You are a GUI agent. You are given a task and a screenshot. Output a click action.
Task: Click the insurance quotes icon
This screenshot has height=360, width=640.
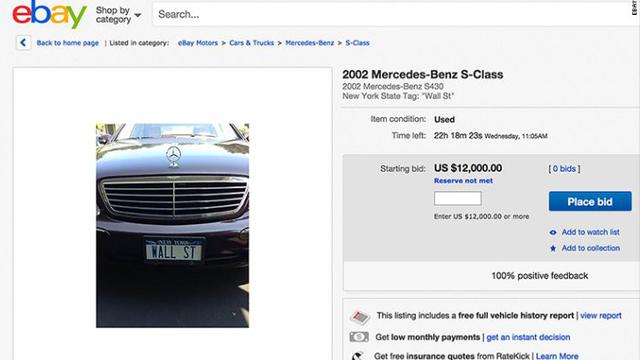358,356
